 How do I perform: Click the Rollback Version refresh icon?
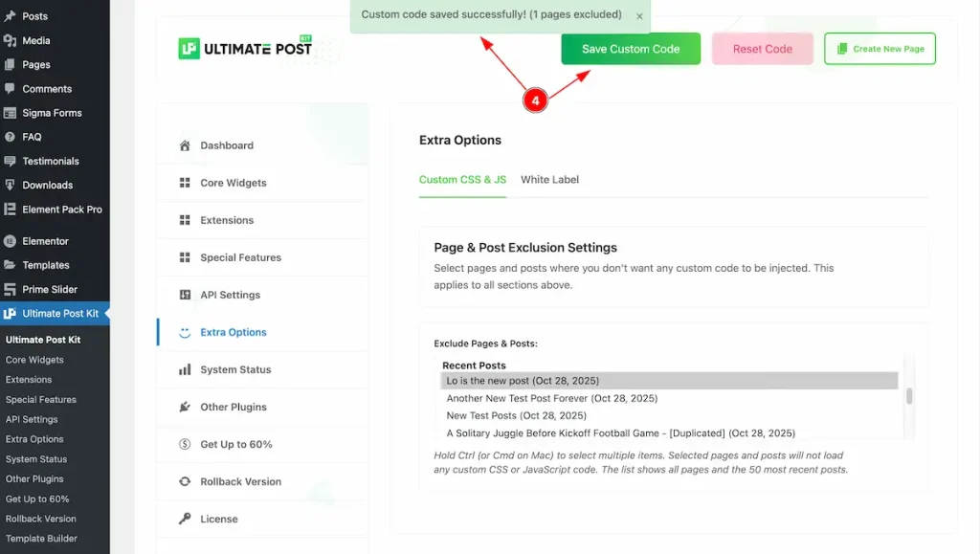click(x=185, y=481)
